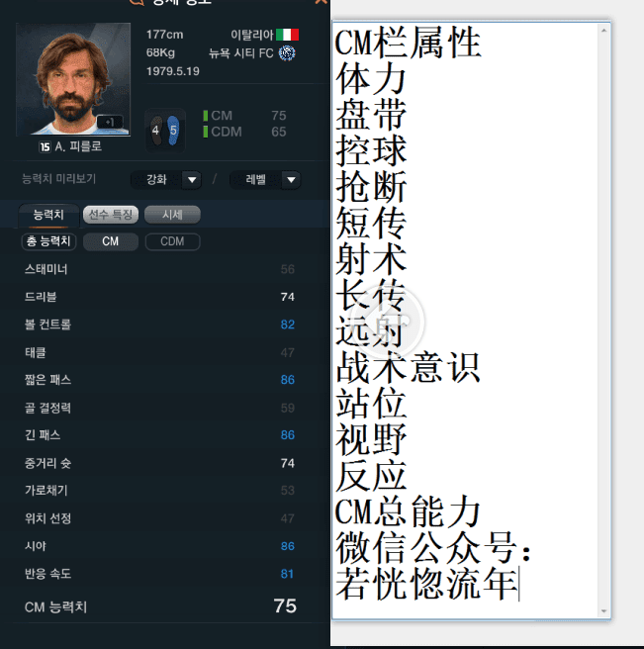Click the 15 season badge beside A. 피를로
This screenshot has width=644, height=649.
(x=45, y=146)
